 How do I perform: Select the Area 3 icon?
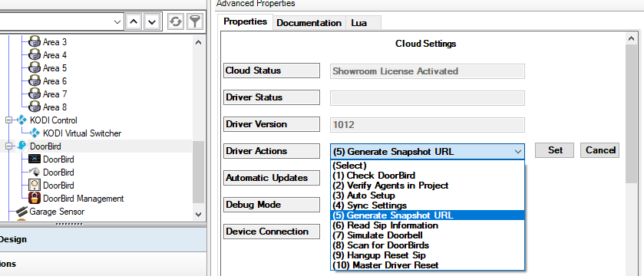tap(35, 42)
